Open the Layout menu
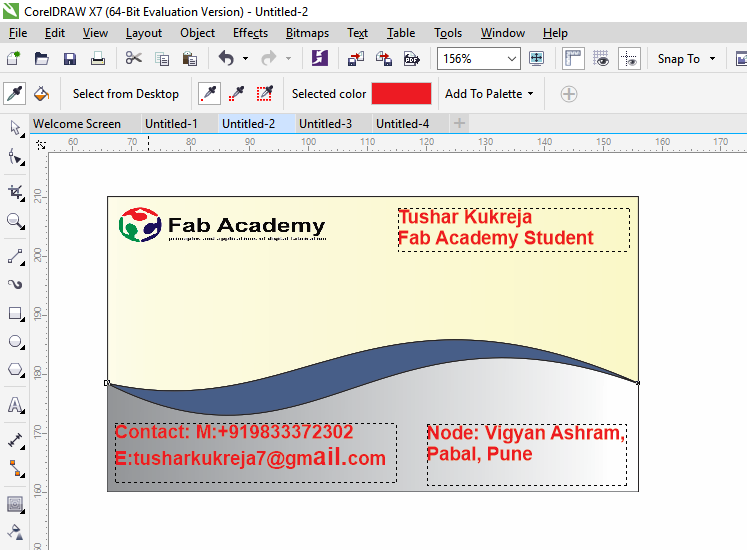Viewport: 747px width, 550px height. 144,33
